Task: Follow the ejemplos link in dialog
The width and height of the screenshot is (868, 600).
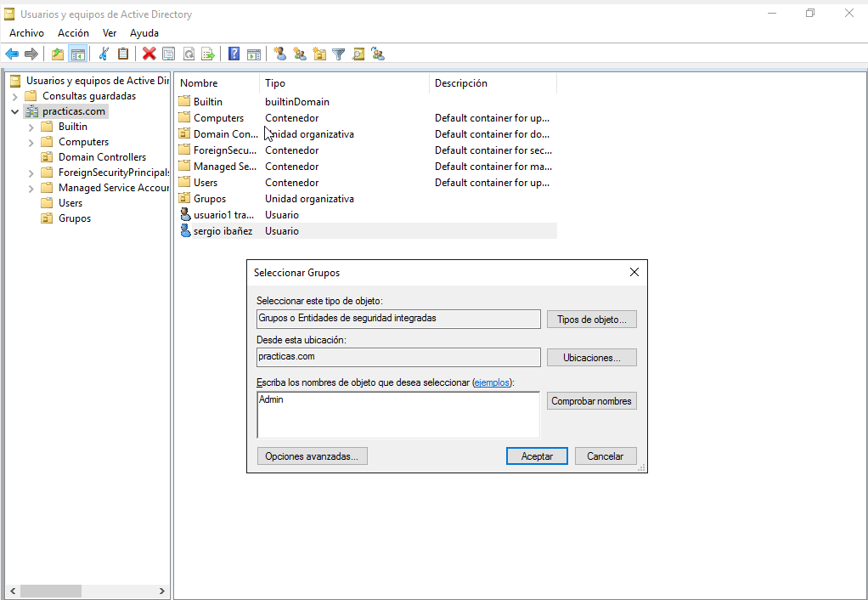Action: coord(493,382)
